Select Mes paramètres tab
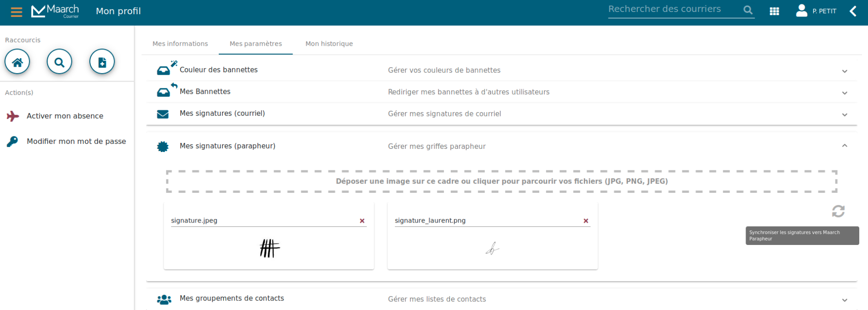The height and width of the screenshot is (310, 868). click(x=256, y=44)
